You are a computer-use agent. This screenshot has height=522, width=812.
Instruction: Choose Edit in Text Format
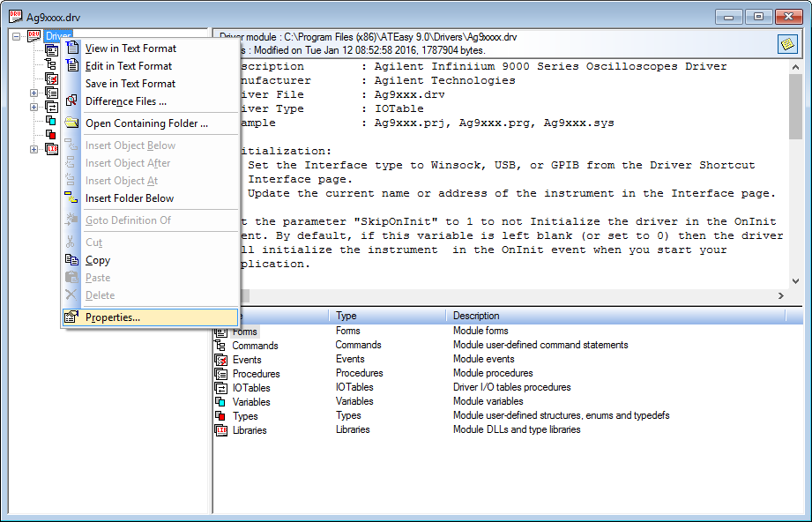click(150, 66)
